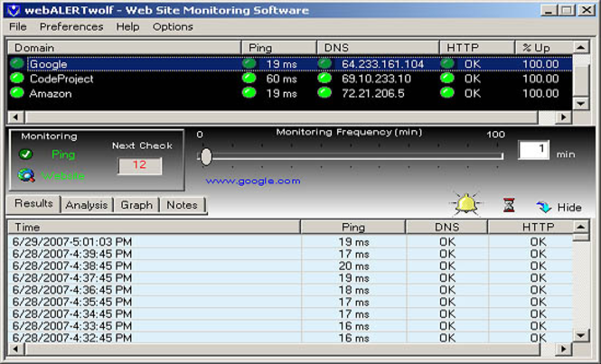Switch to the Results tab

coord(33,203)
